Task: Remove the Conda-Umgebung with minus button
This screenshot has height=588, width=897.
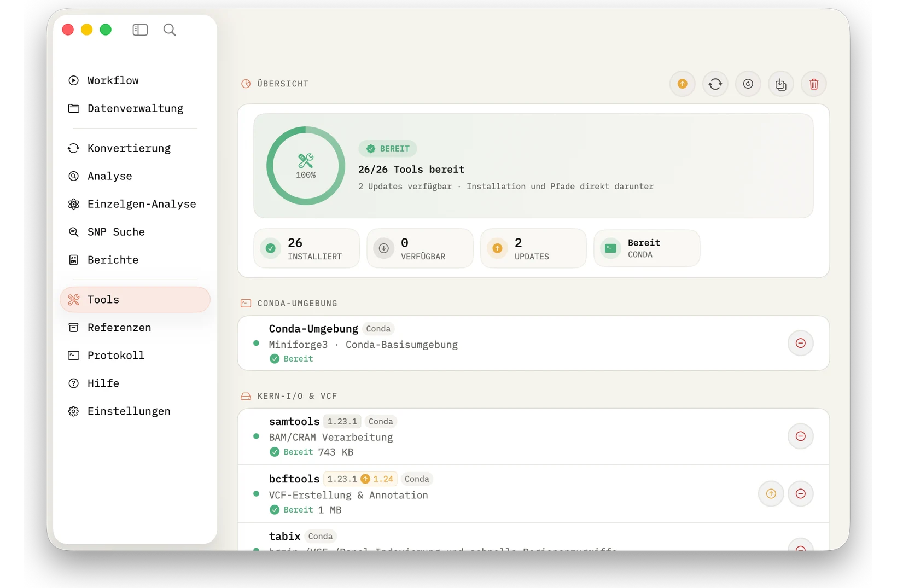Action: [800, 344]
